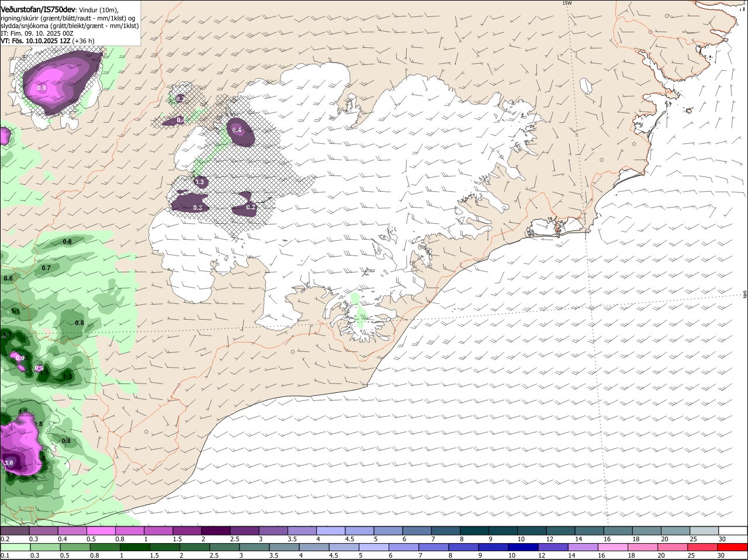Click the 0.4 value in the dark purple oval

pyautogui.click(x=237, y=130)
